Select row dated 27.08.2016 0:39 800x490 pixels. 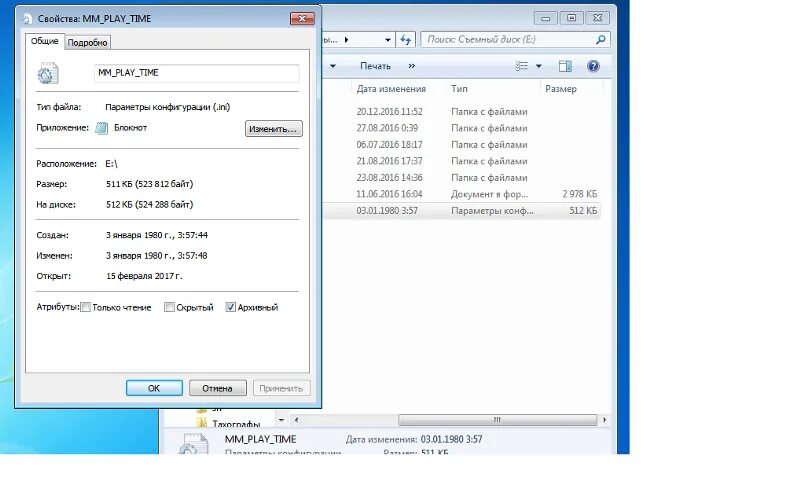(462, 128)
